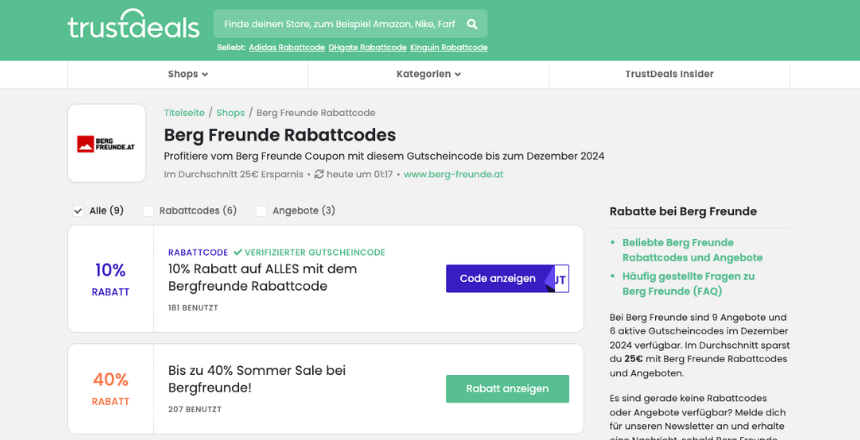
Task: Click Code anzeigen button
Action: [507, 279]
